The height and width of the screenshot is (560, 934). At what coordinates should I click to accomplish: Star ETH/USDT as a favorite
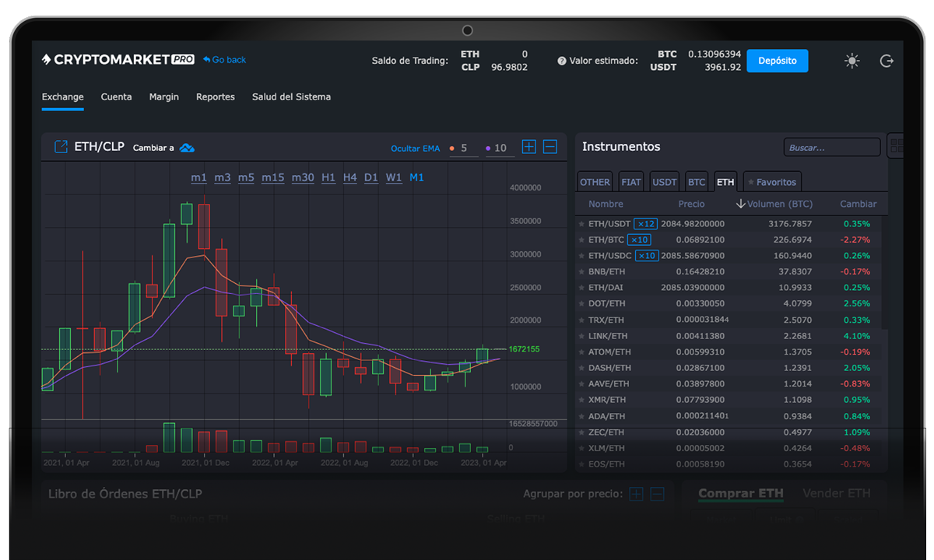pos(581,224)
